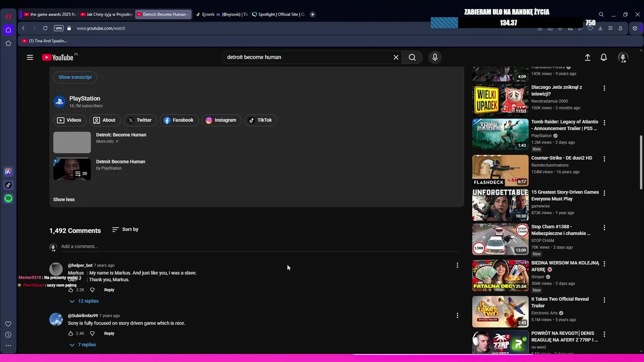Open PlayStation About chip
This screenshot has height=362, width=644.
[x=104, y=120]
